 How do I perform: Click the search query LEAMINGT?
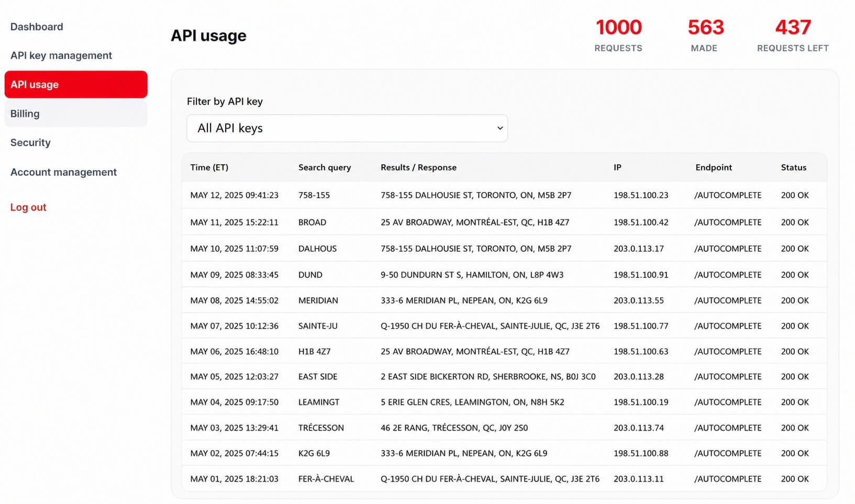click(x=319, y=402)
